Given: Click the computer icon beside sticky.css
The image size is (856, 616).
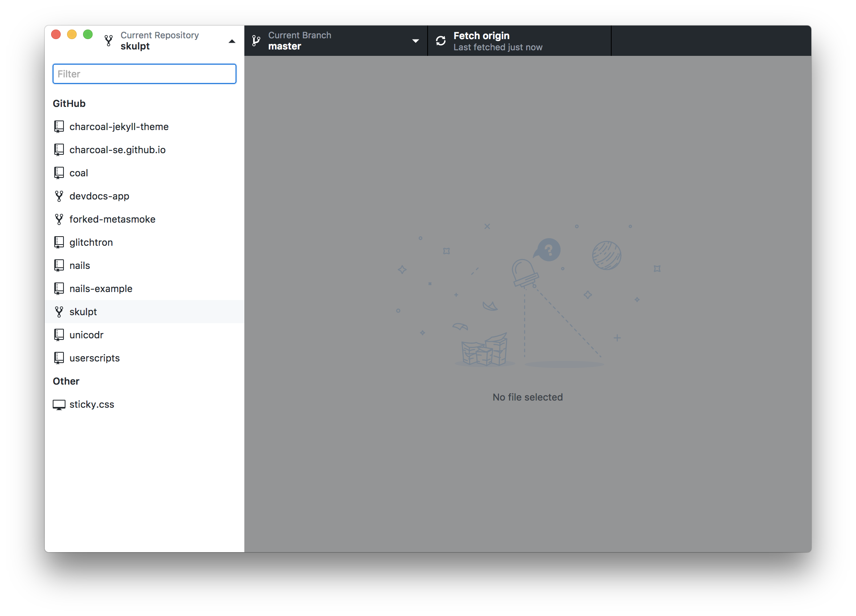Looking at the screenshot, I should 59,404.
